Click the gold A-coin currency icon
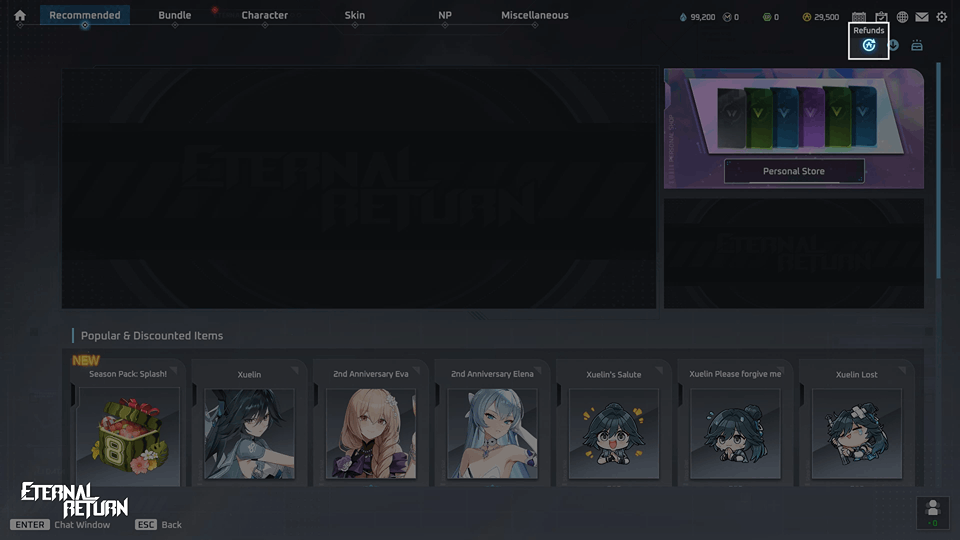 point(807,17)
